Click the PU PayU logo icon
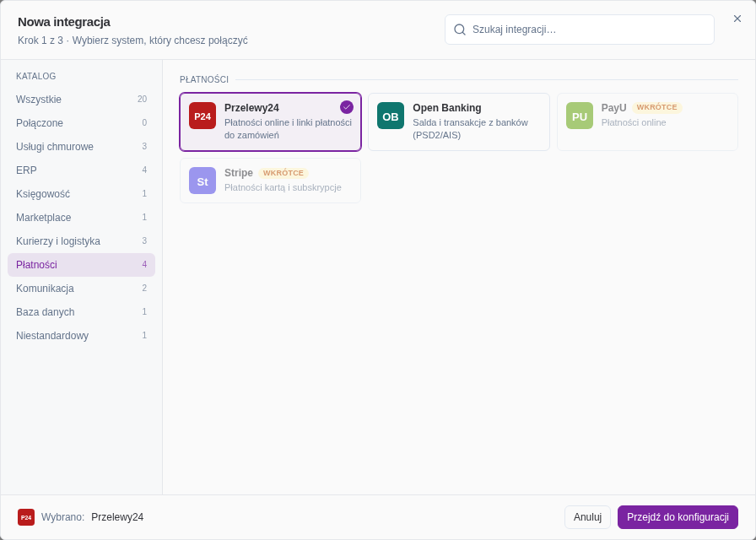Image resolution: width=756 pixels, height=540 pixels. (x=580, y=116)
